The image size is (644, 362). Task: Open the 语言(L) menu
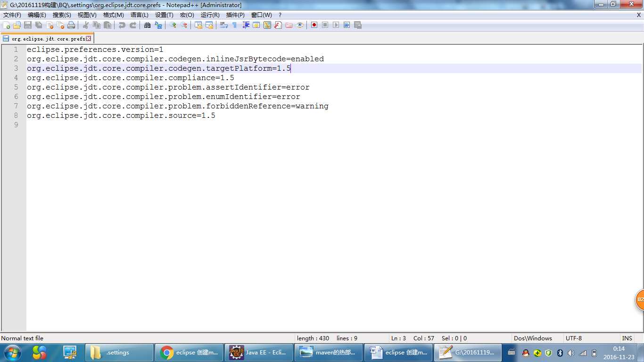pyautogui.click(x=139, y=15)
